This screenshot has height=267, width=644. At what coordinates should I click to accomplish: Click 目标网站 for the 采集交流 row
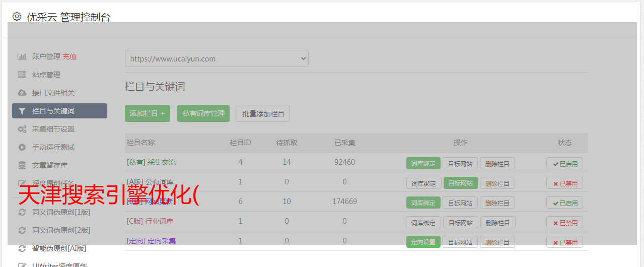point(461,163)
